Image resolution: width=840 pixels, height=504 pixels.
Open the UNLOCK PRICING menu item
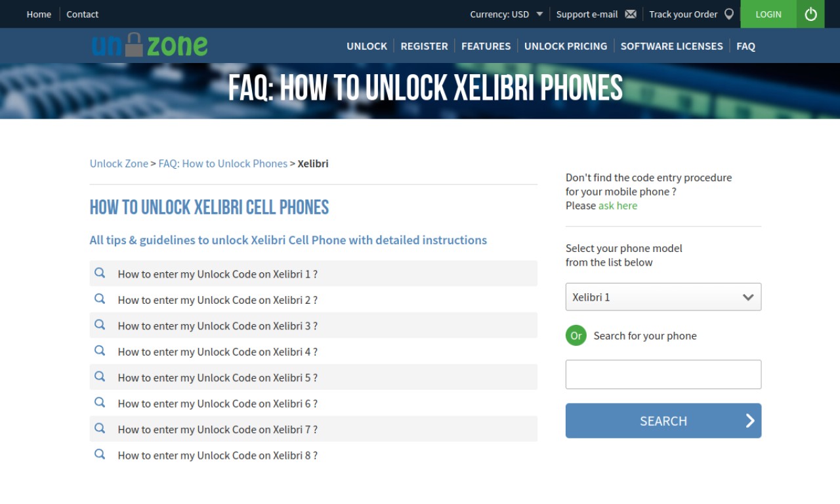(x=566, y=46)
